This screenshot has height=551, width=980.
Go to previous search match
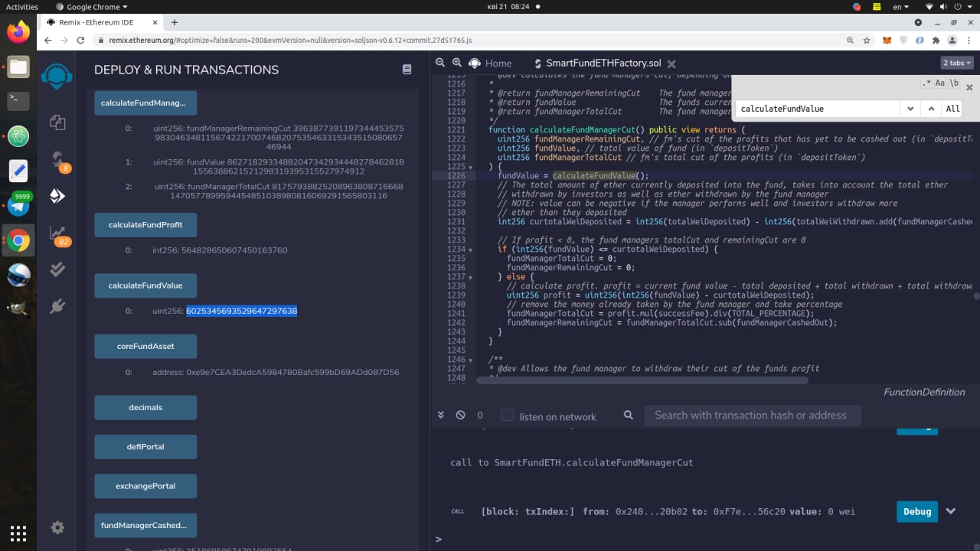point(931,109)
